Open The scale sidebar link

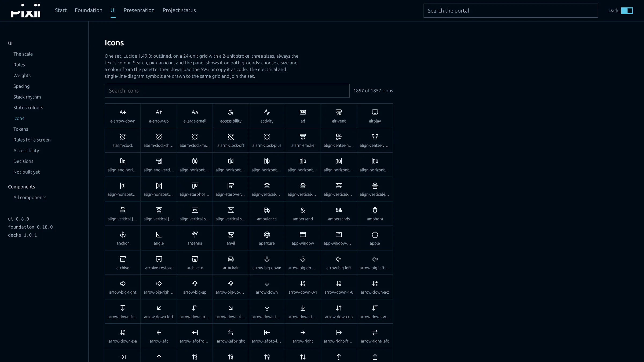[x=23, y=54]
